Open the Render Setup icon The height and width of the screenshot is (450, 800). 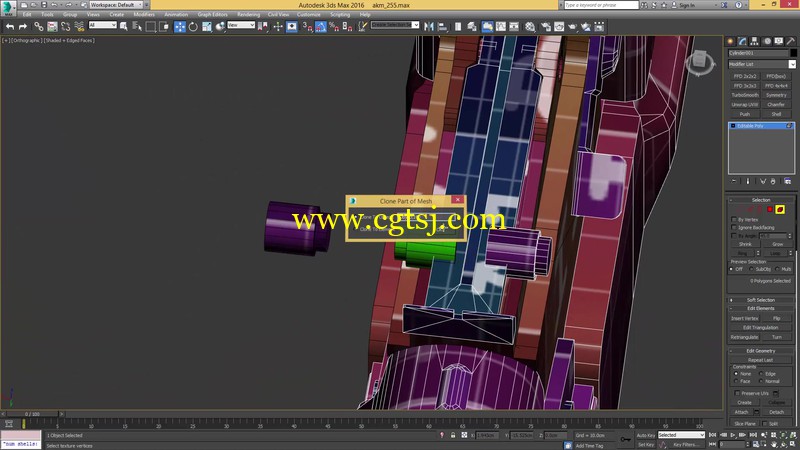pyautogui.click(x=545, y=27)
